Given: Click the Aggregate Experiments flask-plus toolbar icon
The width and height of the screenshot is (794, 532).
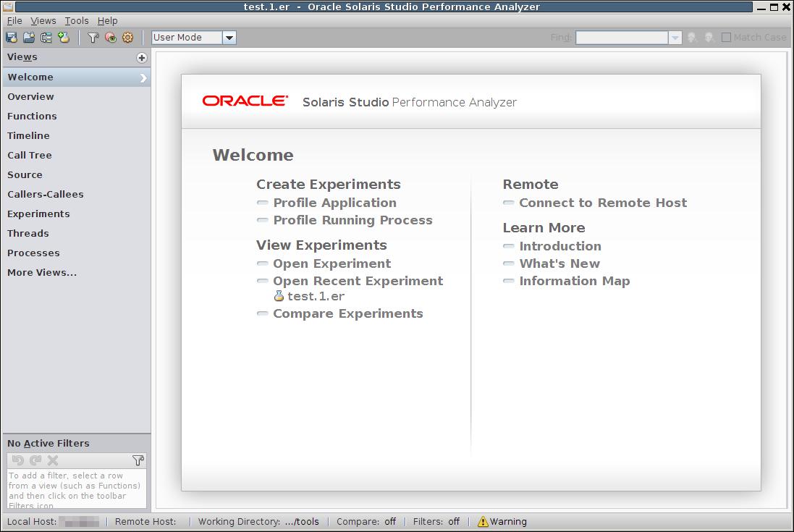Looking at the screenshot, I should point(63,38).
